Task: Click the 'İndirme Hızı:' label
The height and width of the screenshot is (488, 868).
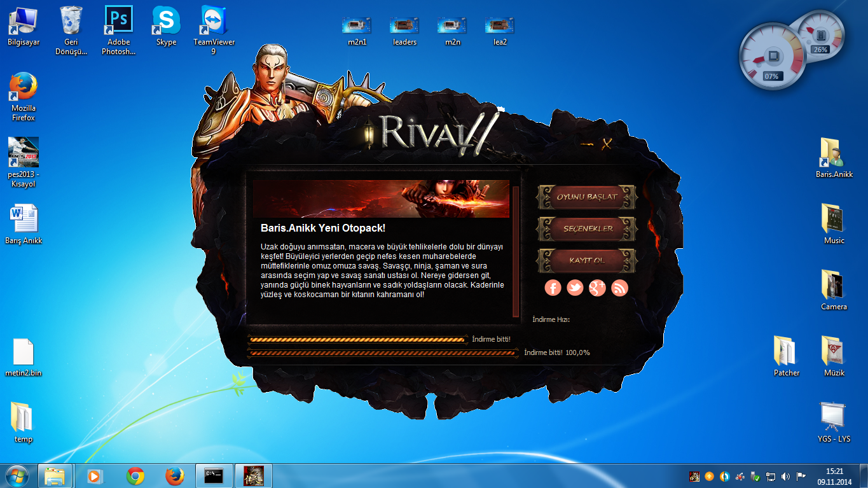Action: click(551, 319)
